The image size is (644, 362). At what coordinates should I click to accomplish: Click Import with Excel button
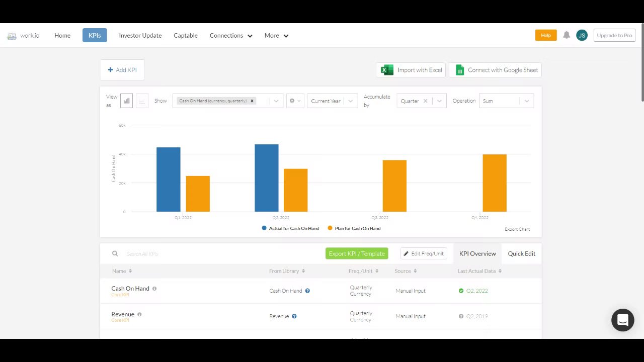(411, 70)
